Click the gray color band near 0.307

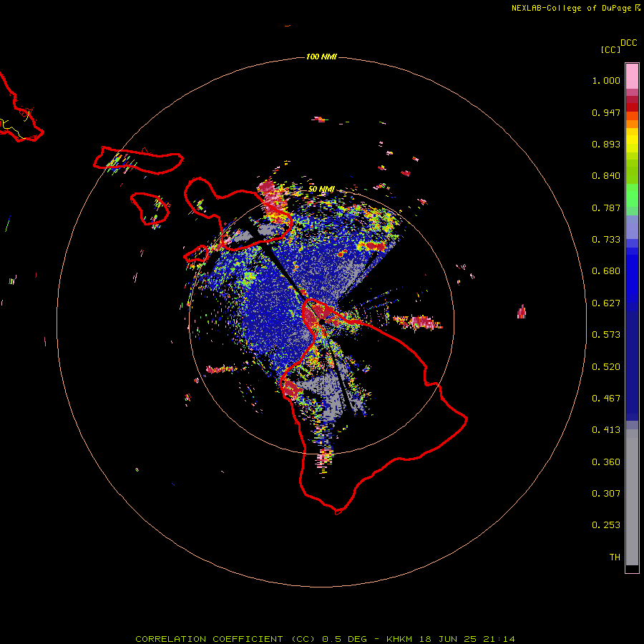point(632,497)
